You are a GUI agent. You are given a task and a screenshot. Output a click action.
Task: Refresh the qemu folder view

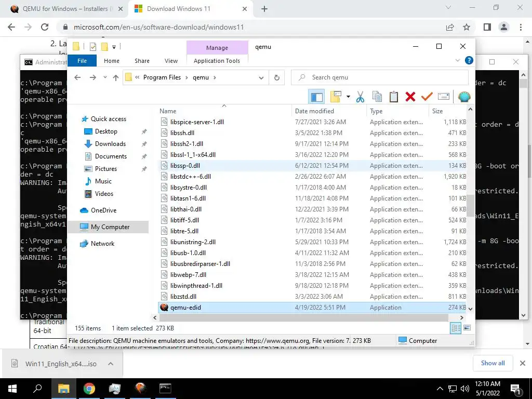coord(277,78)
